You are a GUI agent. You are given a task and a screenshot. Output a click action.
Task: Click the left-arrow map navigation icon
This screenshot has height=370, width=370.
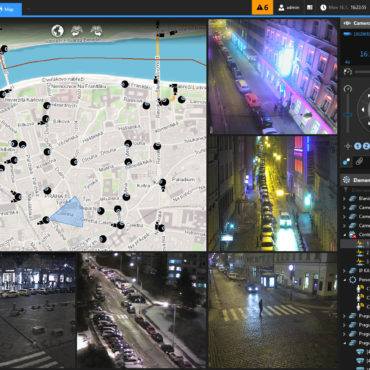[77, 31]
